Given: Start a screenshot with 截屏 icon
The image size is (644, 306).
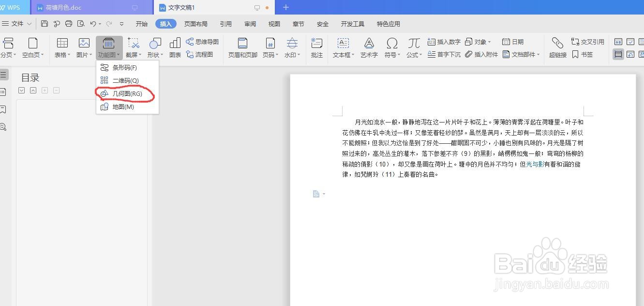Looking at the screenshot, I should click(134, 48).
